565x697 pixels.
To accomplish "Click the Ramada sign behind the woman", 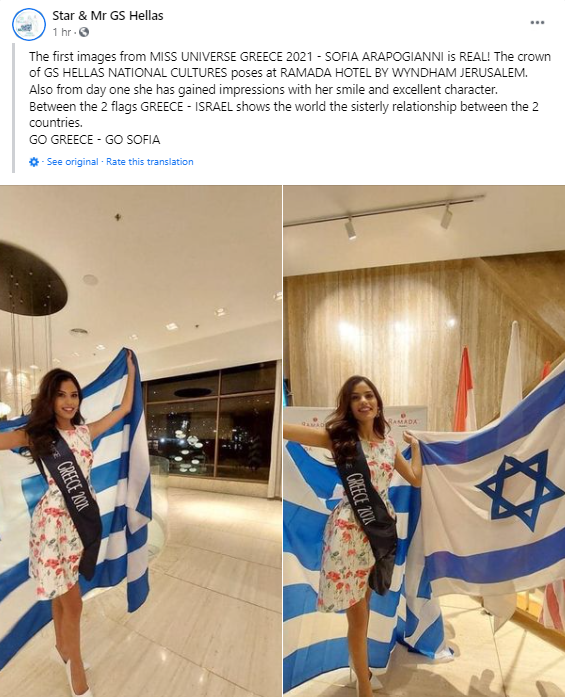I will pos(402,421).
